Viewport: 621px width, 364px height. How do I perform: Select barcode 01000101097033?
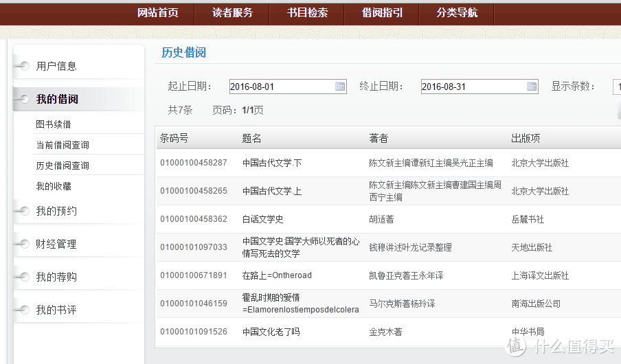(x=194, y=247)
